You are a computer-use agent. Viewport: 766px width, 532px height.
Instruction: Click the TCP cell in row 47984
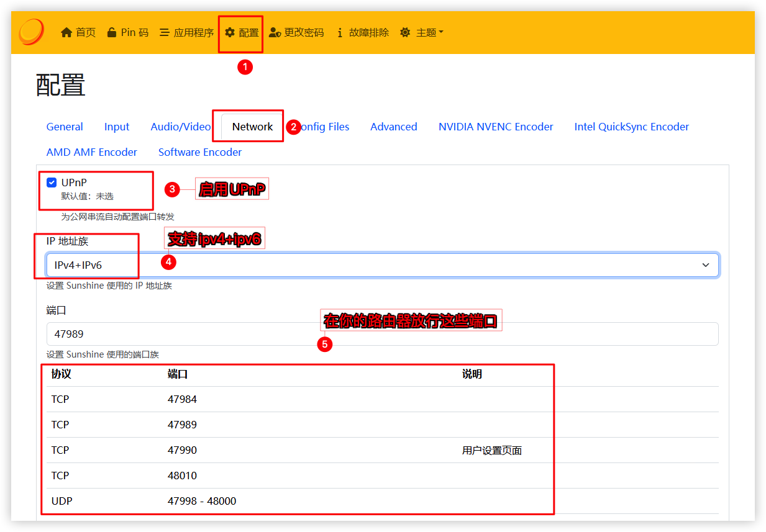pos(60,400)
